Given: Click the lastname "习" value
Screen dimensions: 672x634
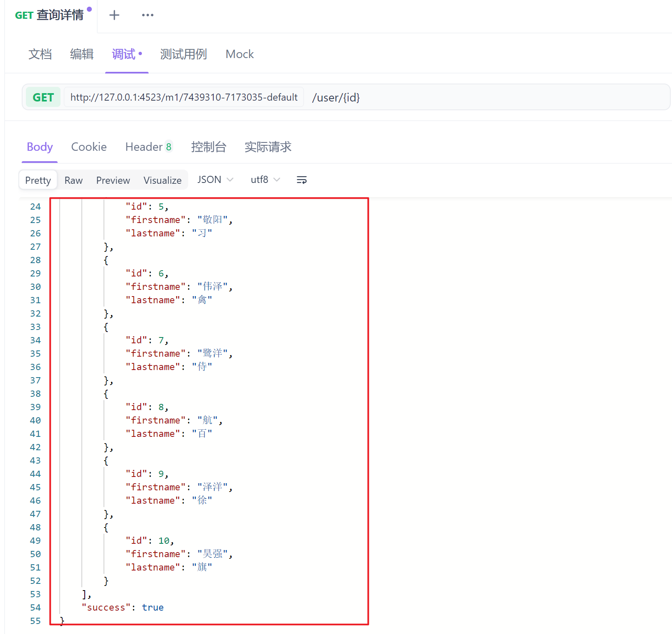Looking at the screenshot, I should (x=202, y=233).
